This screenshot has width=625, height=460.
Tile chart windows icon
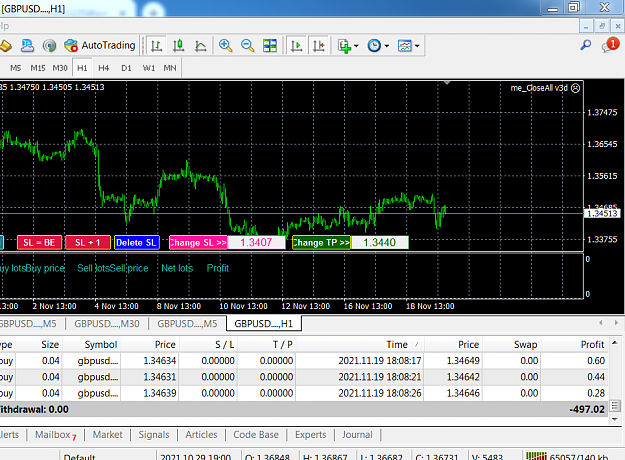[270, 46]
